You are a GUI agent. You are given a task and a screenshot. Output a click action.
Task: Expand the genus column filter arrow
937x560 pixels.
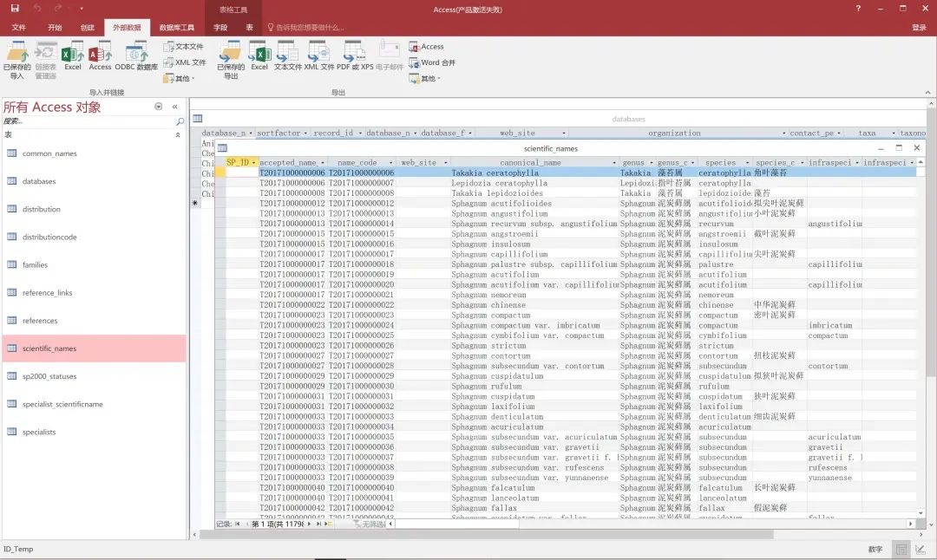pos(651,162)
